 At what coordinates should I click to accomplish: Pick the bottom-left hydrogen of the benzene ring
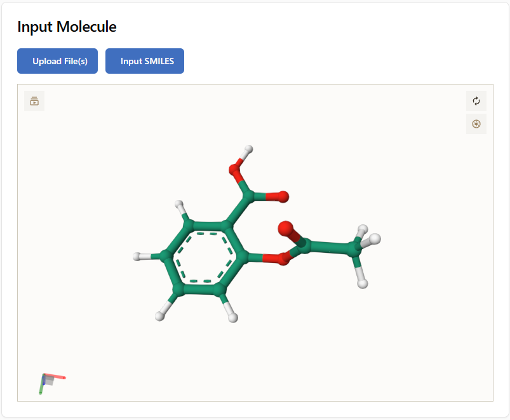(159, 316)
